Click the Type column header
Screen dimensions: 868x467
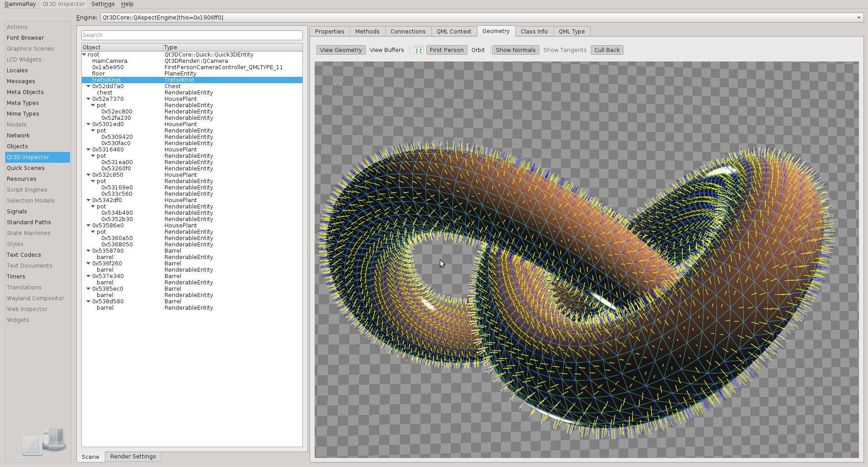pyautogui.click(x=232, y=47)
